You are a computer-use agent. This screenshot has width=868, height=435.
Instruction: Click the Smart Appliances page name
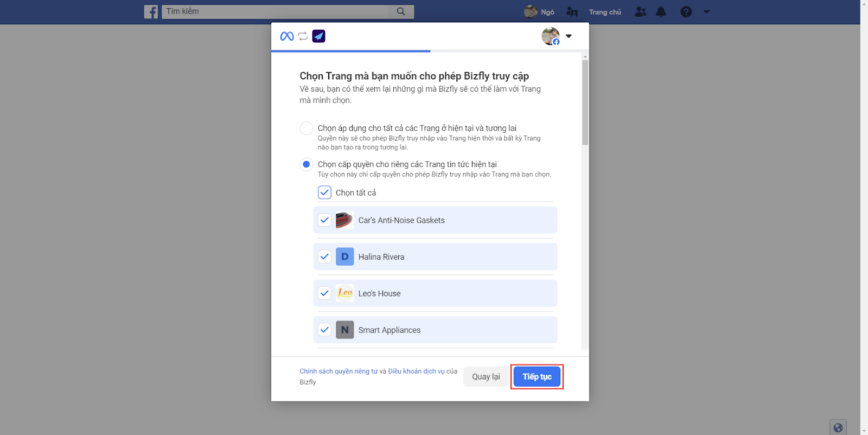[390, 330]
